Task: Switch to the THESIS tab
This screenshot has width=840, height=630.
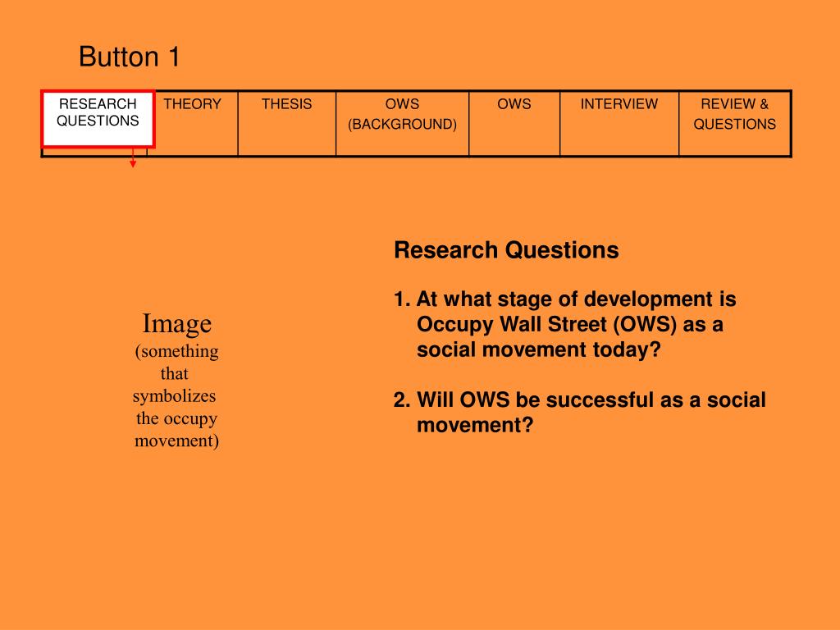Action: tap(286, 124)
